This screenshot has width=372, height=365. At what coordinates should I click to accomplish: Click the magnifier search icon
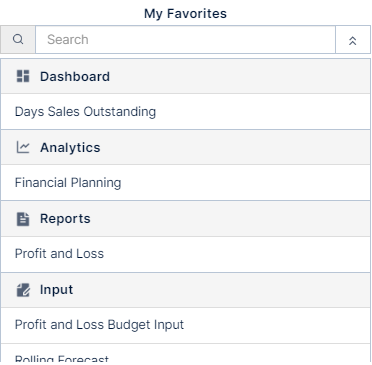(18, 39)
